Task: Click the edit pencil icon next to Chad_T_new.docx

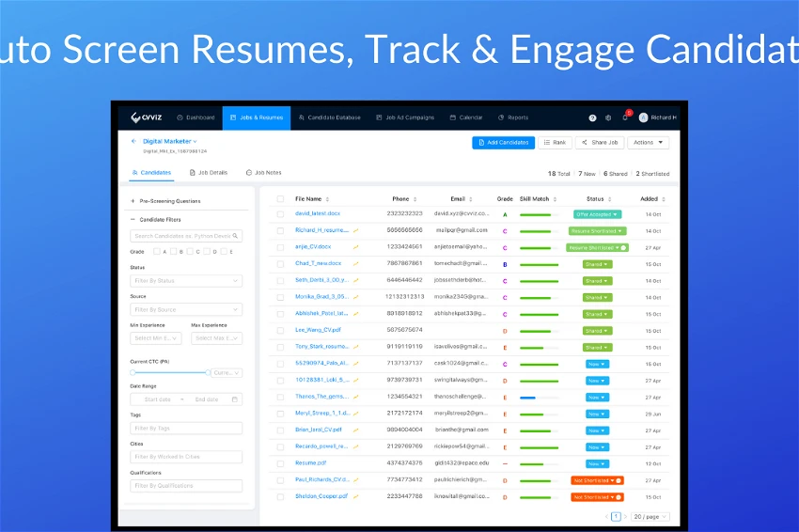Action: 355,264
